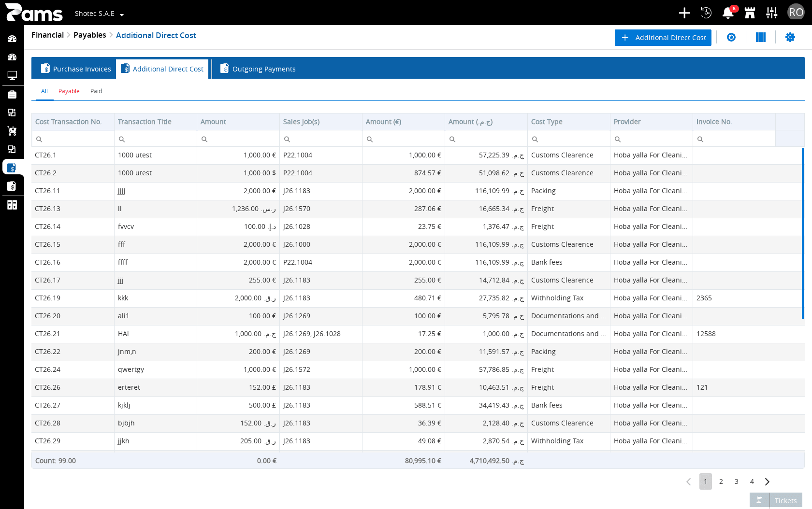The height and width of the screenshot is (509, 812).
Task: Click sales job J26.1570
Action: 297,209
